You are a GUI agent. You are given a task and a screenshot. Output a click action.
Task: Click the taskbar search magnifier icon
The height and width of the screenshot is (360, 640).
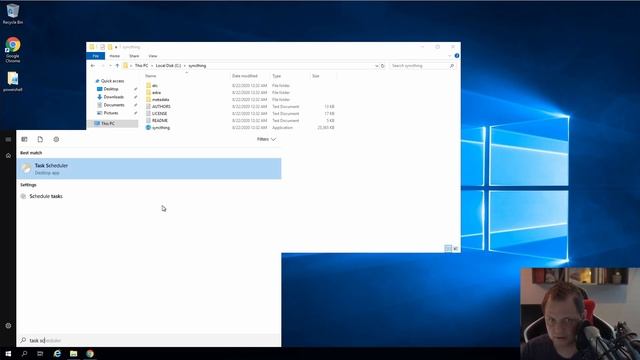pos(24,353)
